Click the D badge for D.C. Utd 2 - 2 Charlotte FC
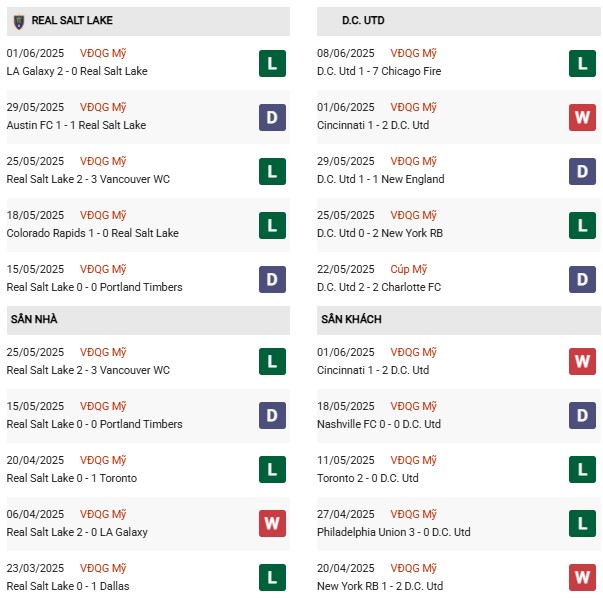 point(583,280)
